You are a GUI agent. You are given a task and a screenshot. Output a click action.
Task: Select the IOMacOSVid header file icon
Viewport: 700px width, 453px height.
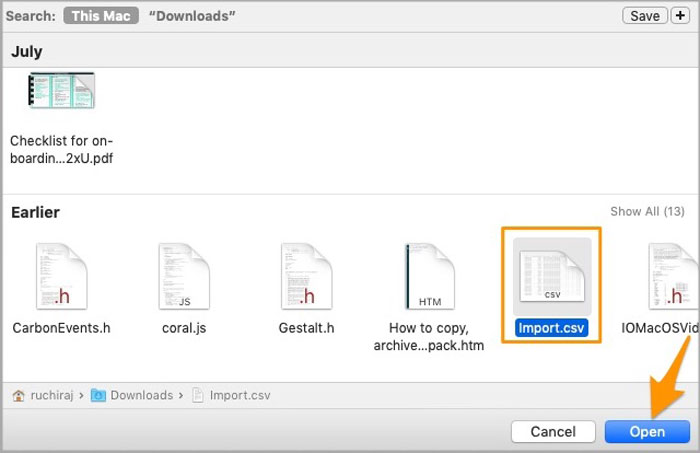pos(672,275)
